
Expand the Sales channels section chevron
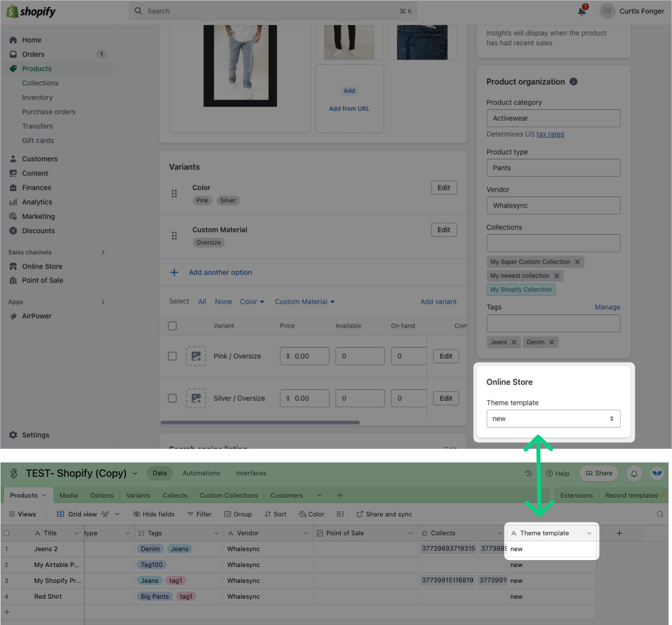pyautogui.click(x=103, y=252)
